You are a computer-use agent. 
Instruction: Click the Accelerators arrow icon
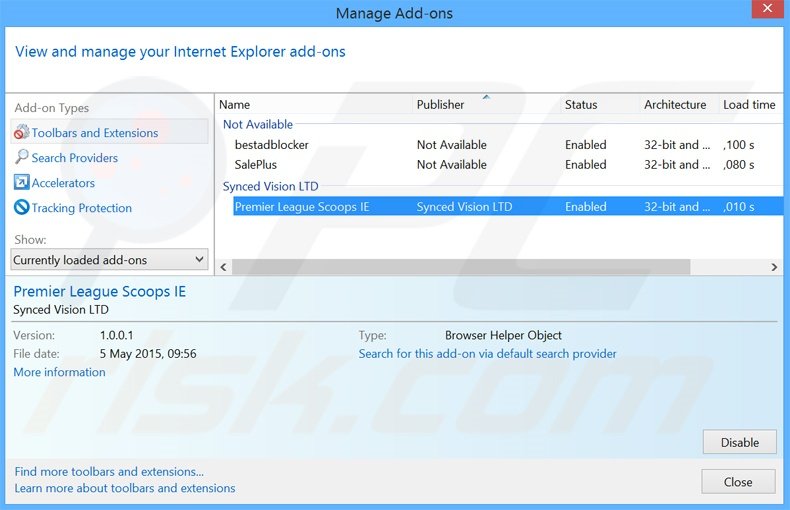click(x=21, y=182)
